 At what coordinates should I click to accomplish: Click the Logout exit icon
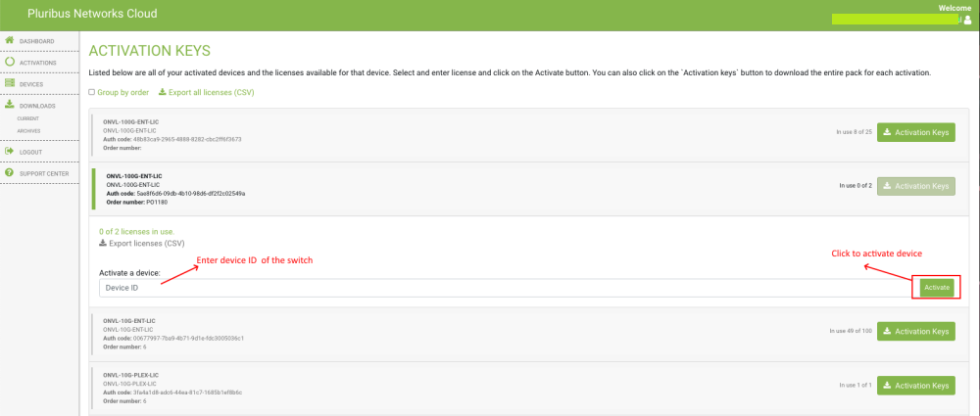[10, 151]
